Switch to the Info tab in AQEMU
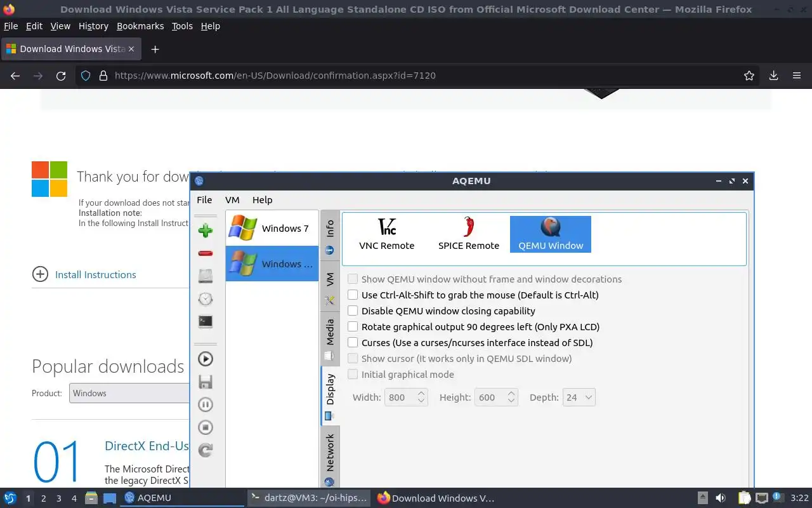The width and height of the screenshot is (812, 508). [330, 235]
